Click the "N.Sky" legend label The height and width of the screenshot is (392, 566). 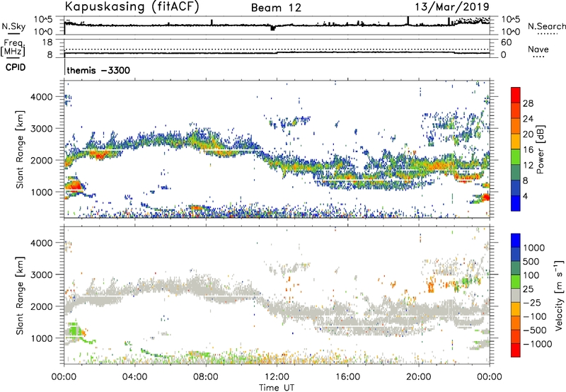click(x=13, y=26)
